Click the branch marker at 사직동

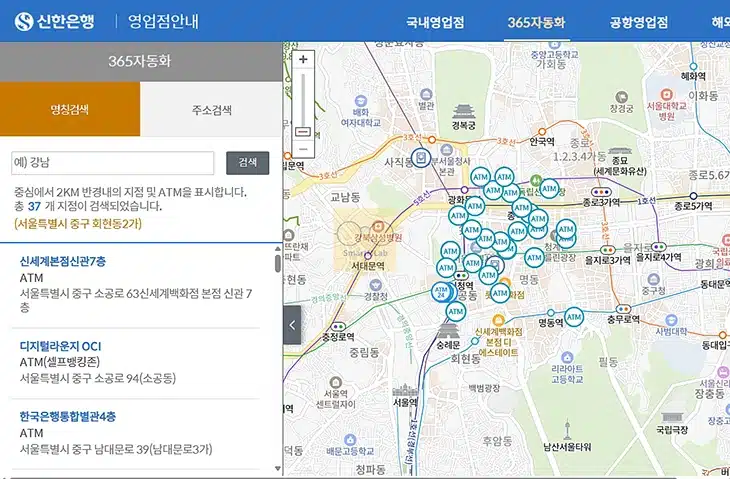coord(421,157)
